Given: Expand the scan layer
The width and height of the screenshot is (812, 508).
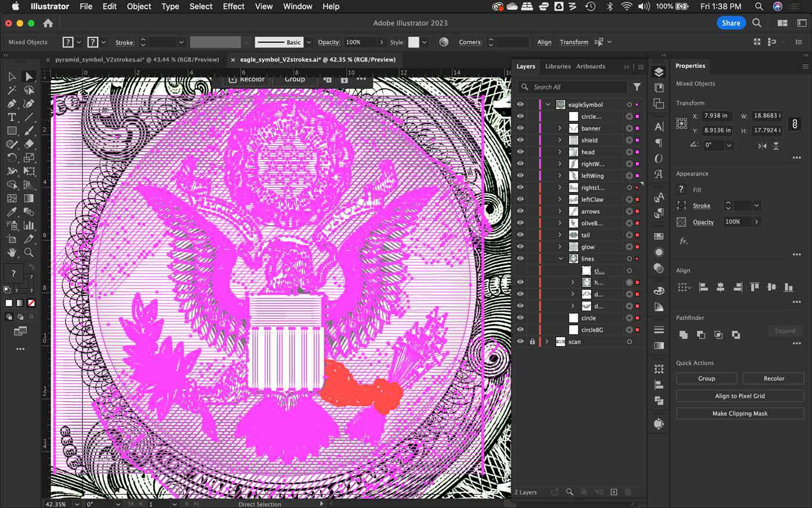Looking at the screenshot, I should [x=547, y=341].
